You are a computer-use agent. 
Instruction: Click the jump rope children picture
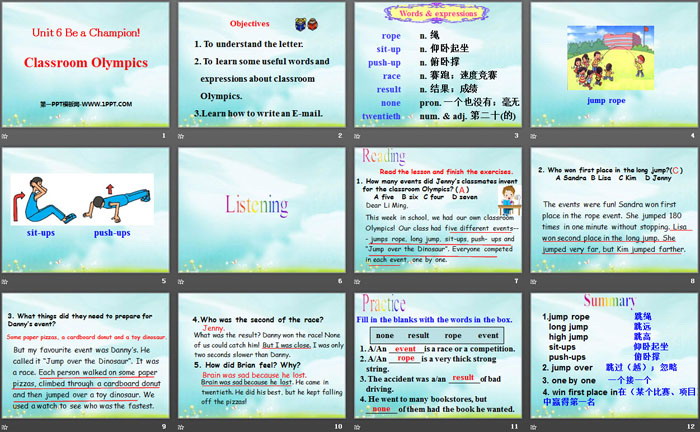point(610,58)
